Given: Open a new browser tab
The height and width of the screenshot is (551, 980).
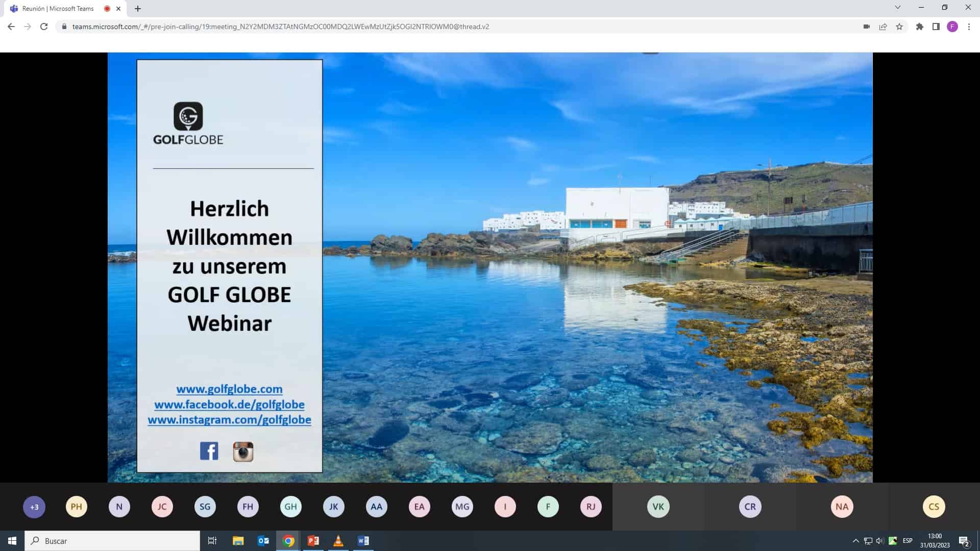Looking at the screenshot, I should point(137,9).
